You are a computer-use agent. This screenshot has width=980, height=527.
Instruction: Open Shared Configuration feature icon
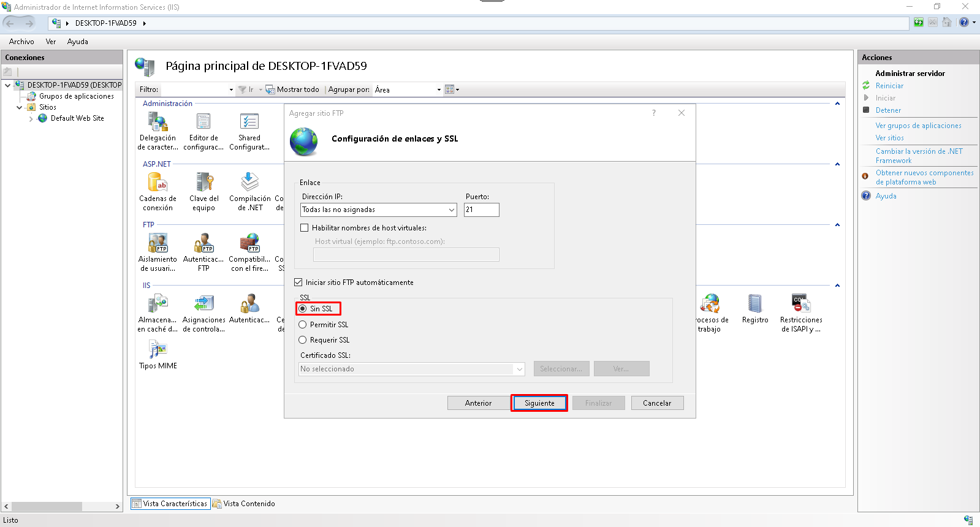point(249,123)
